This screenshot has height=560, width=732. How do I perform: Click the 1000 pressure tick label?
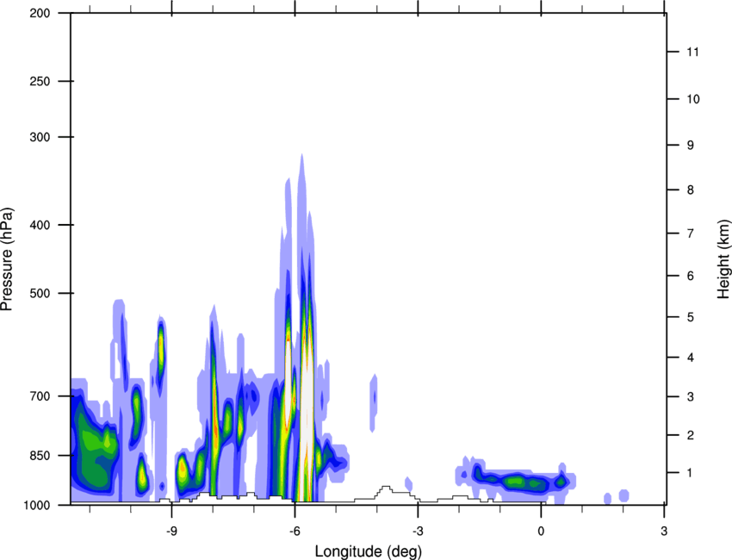pos(36,505)
